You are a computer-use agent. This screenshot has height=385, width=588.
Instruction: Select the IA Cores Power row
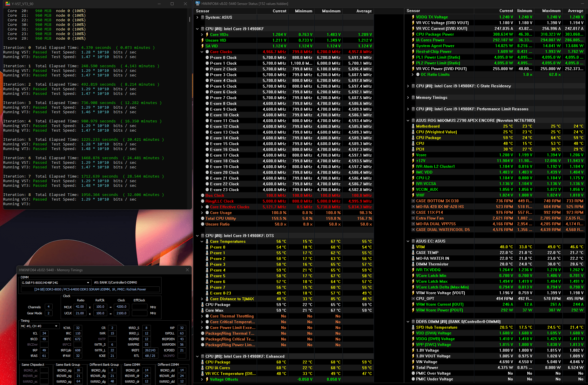[495, 40]
